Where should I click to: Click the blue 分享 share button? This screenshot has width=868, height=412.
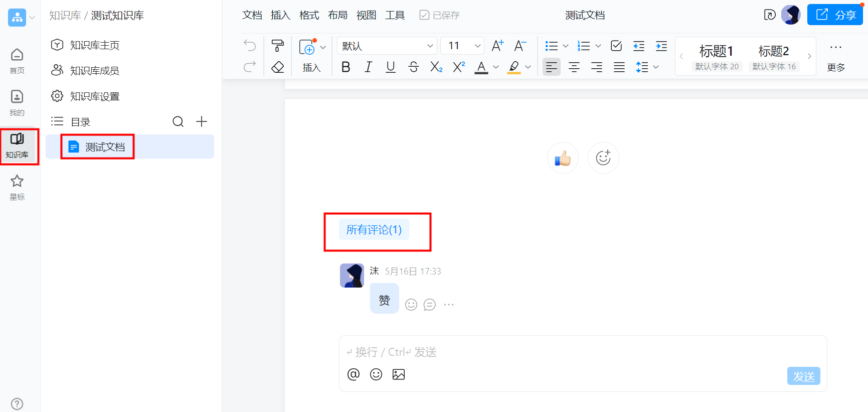click(x=835, y=15)
